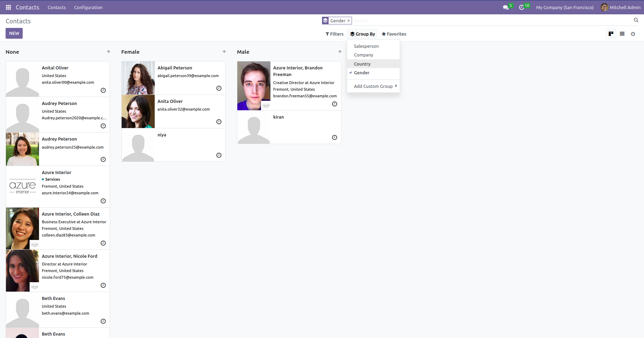
Task: Group contacts by Company
Action: pyautogui.click(x=373, y=55)
